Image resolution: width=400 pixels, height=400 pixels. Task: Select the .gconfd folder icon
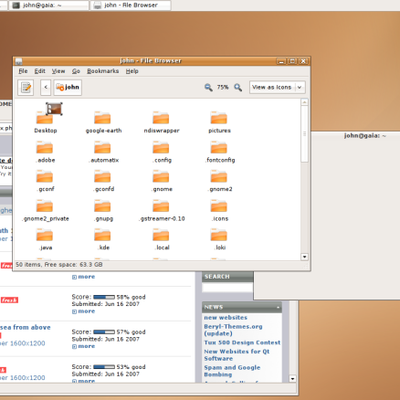(102, 176)
